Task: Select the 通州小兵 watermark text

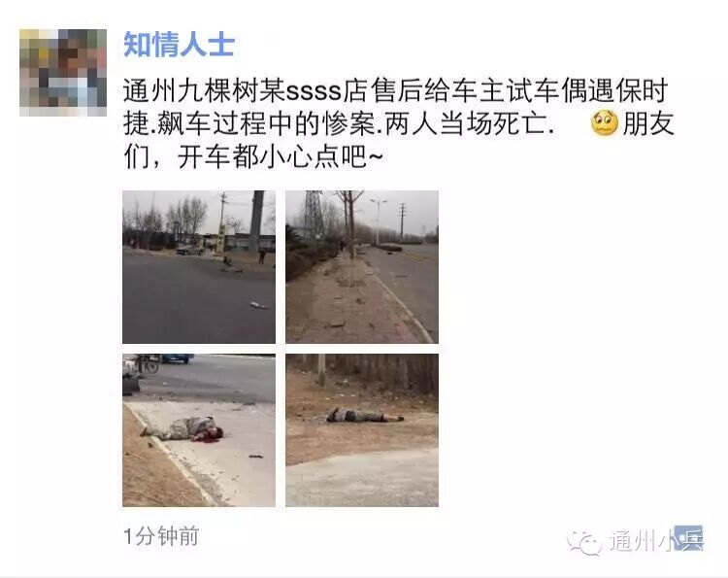Action: 656,540
